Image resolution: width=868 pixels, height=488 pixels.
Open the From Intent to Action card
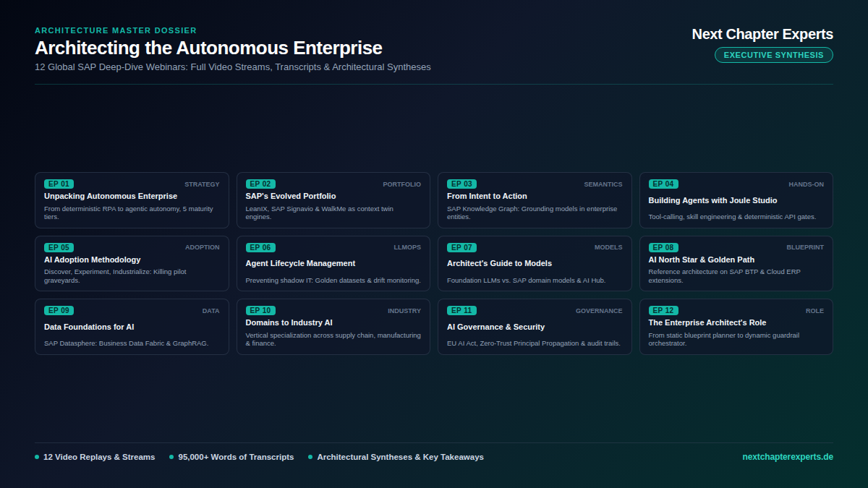(x=535, y=200)
